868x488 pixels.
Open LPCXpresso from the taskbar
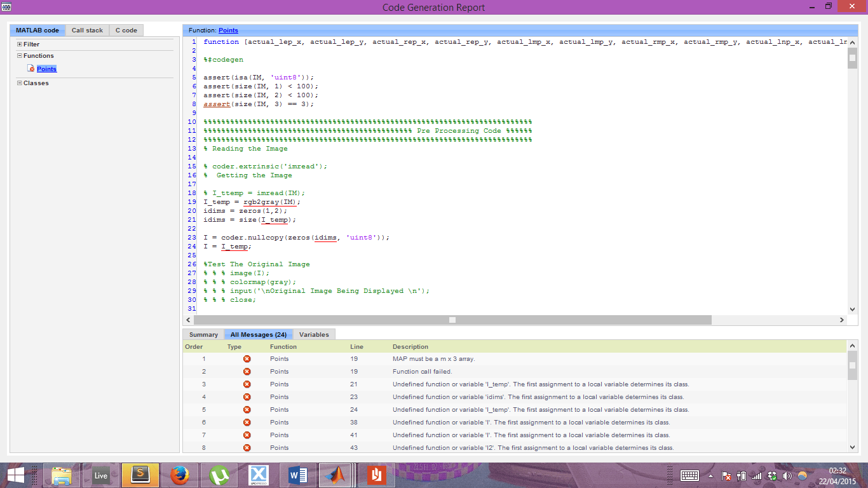(x=259, y=475)
